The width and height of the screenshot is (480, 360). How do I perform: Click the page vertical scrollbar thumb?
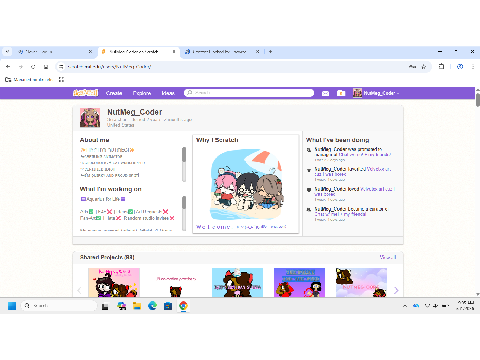tap(478, 100)
